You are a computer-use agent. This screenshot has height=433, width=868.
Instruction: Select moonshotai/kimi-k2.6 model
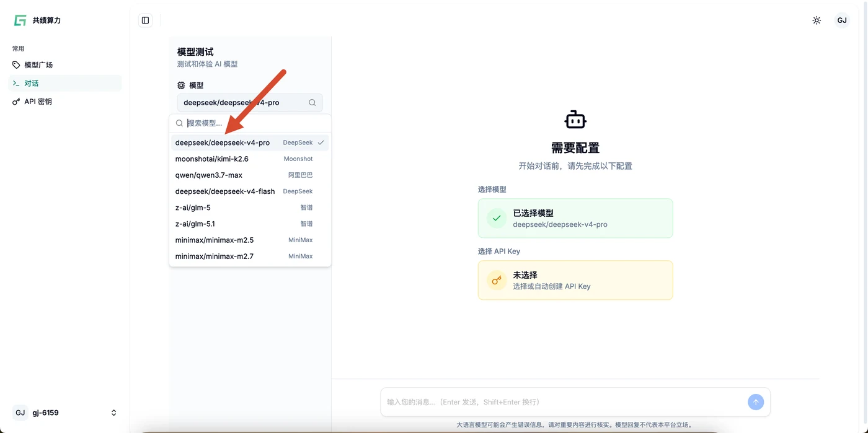tap(250, 159)
